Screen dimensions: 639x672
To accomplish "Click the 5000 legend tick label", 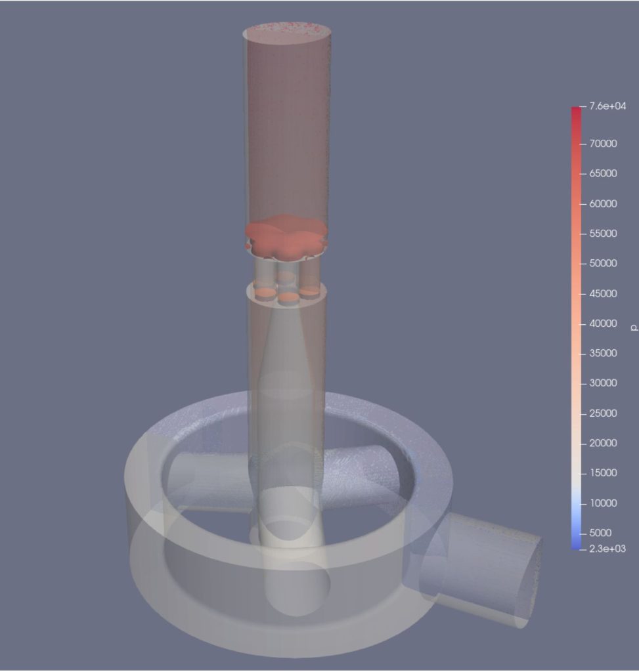I will [x=600, y=533].
